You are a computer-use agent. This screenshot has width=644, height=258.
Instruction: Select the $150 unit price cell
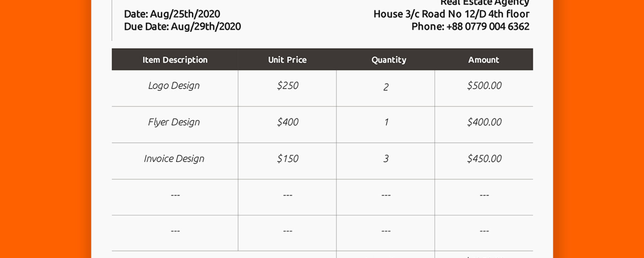click(287, 159)
